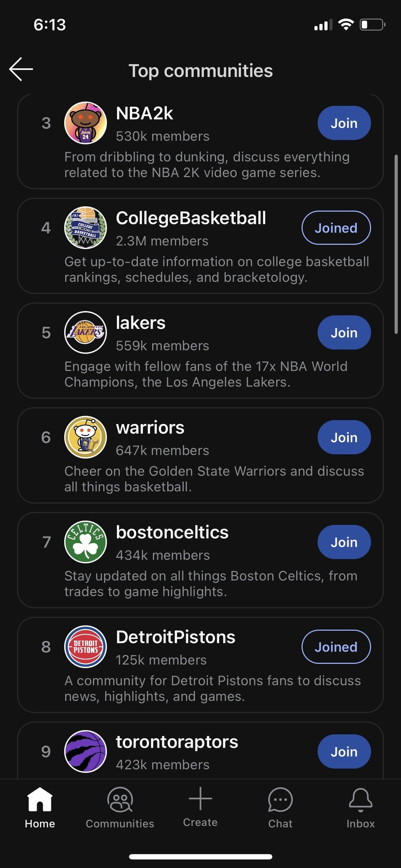This screenshot has height=868, width=401.
Task: Tap the warriors Snoo avatar
Action: tap(85, 437)
